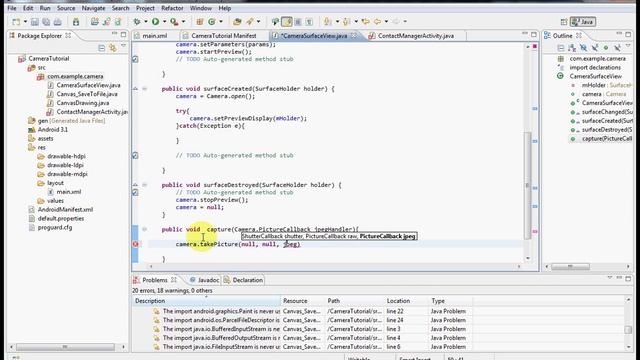
Task: Sort problems by Resource column header
Action: click(302, 301)
